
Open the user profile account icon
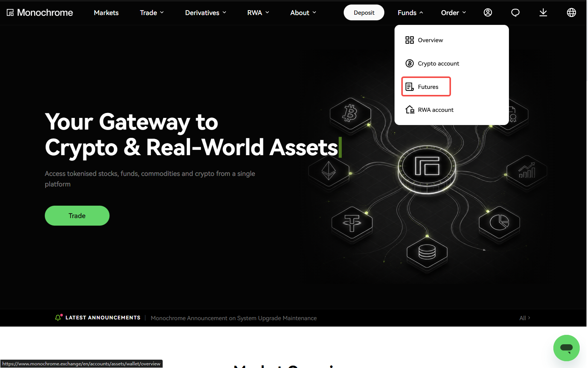point(488,12)
